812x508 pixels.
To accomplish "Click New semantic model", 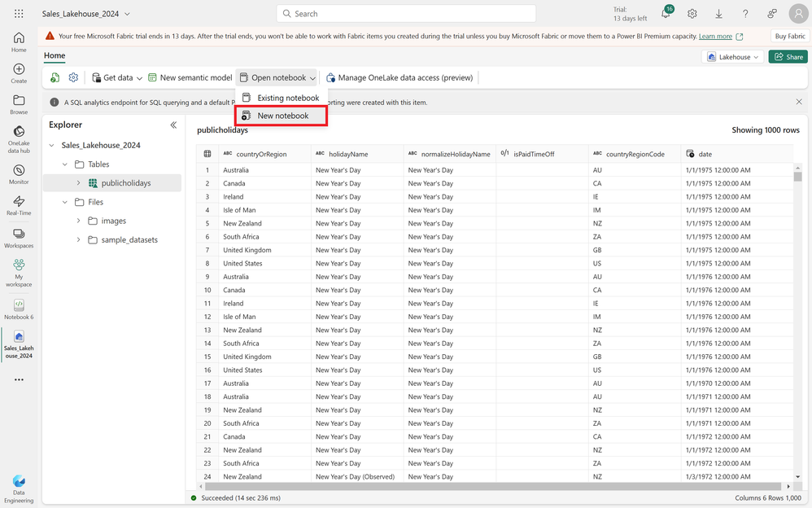I will point(190,78).
